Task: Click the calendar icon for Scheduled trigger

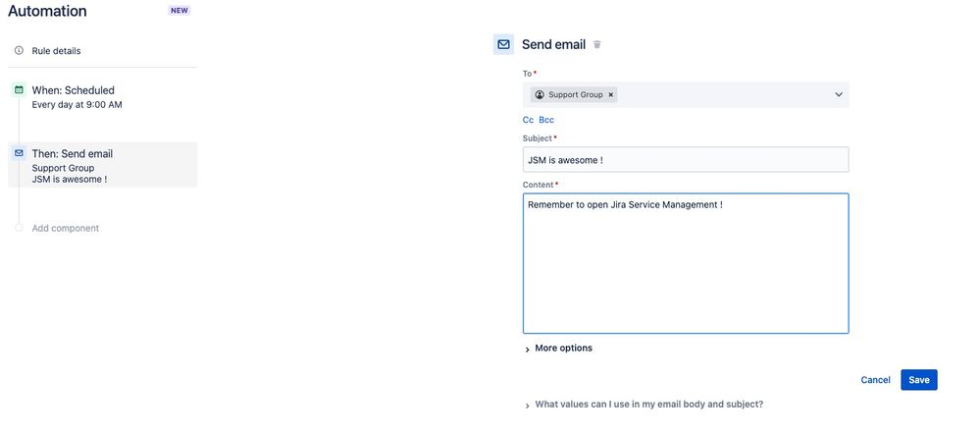Action: point(19,90)
